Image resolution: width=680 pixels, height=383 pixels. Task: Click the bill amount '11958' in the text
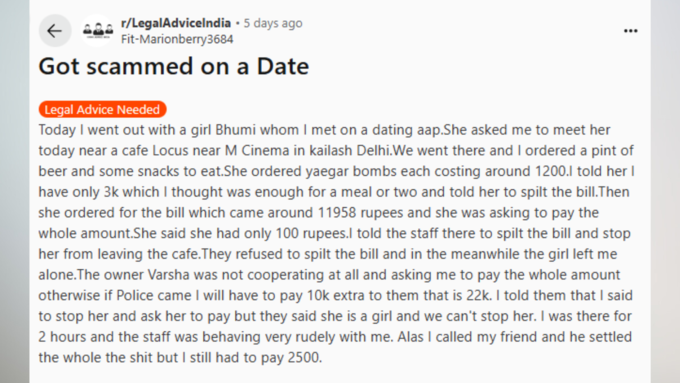(x=337, y=213)
